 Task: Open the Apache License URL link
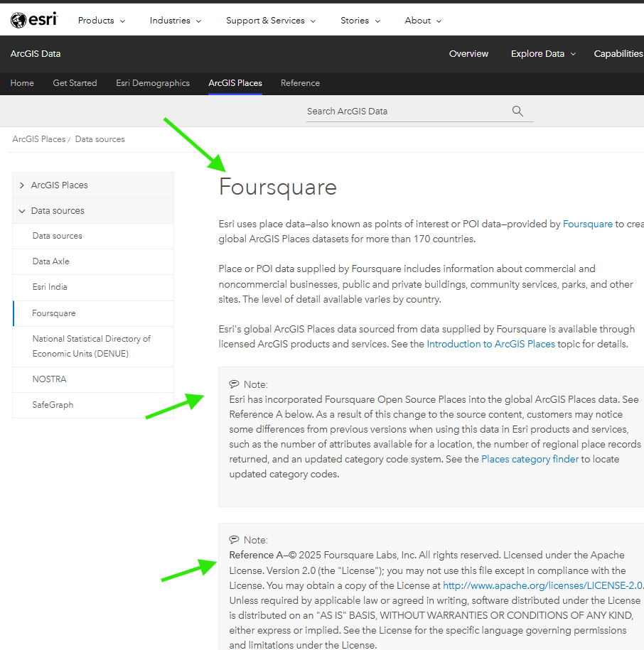542,586
